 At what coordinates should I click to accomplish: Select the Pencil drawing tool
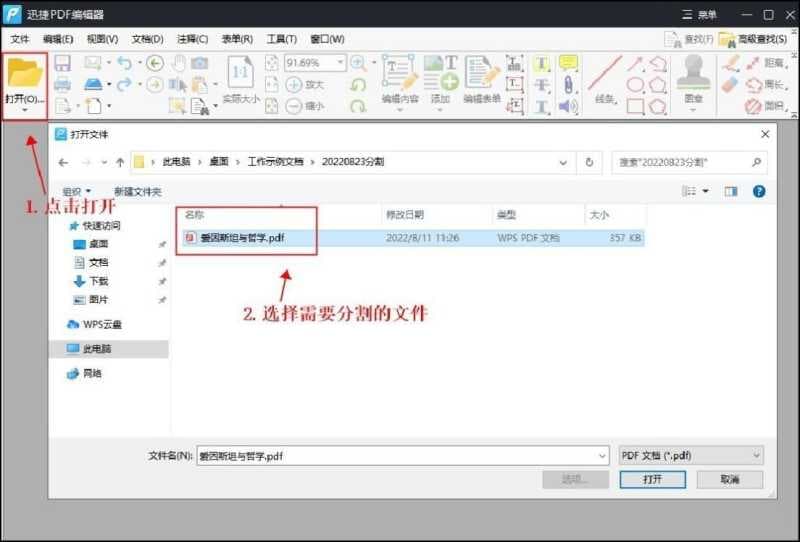pos(730,64)
